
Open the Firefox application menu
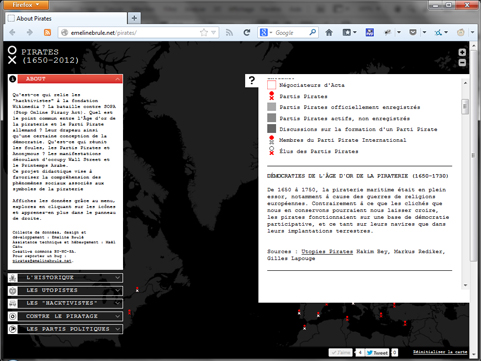tap(26, 5)
